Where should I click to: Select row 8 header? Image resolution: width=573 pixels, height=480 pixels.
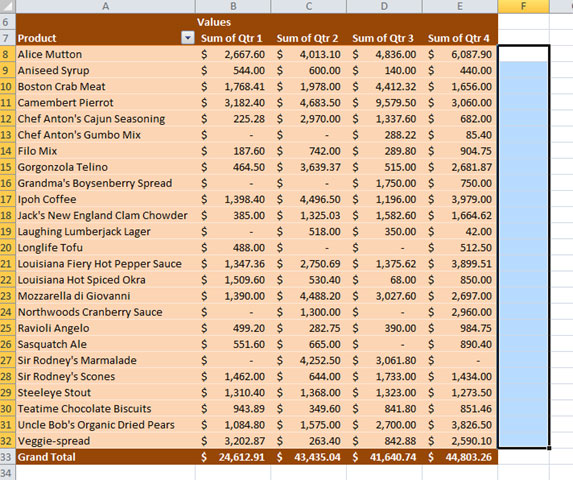[7, 54]
